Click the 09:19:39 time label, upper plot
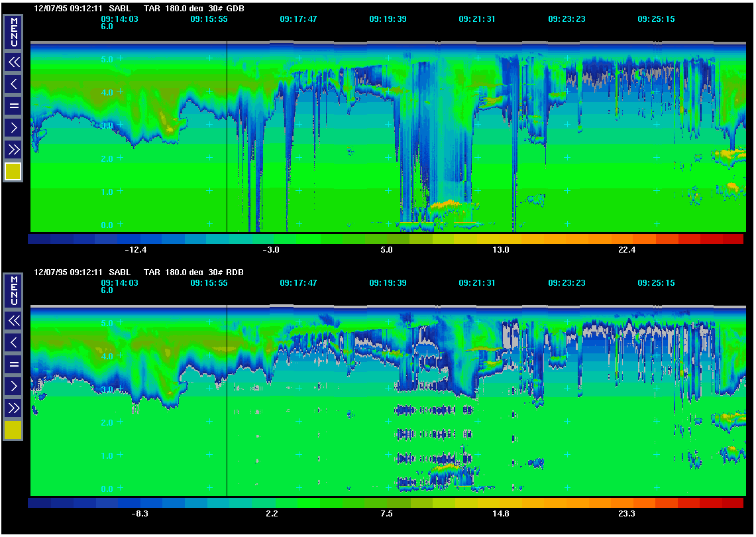 click(x=388, y=19)
